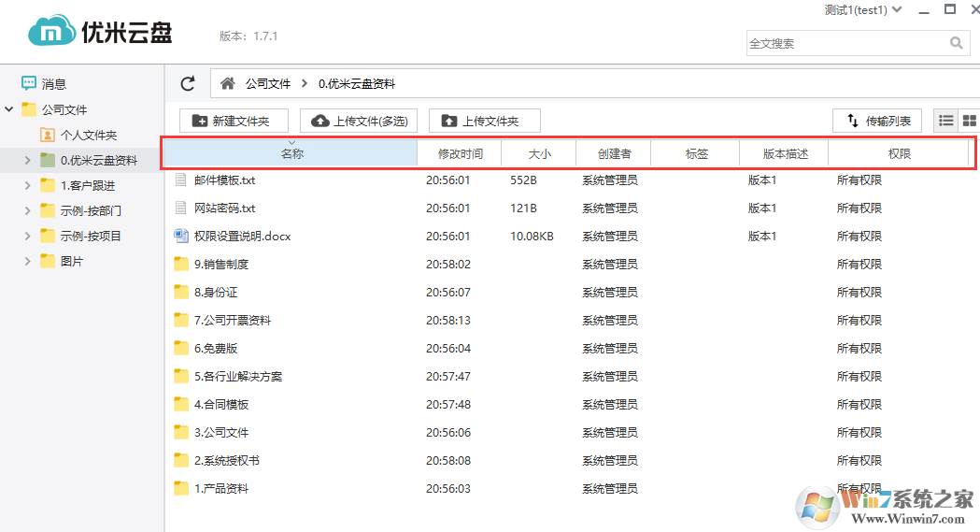Sort by 修改时间 column header
This screenshot has width=980, height=532.
pos(460,153)
